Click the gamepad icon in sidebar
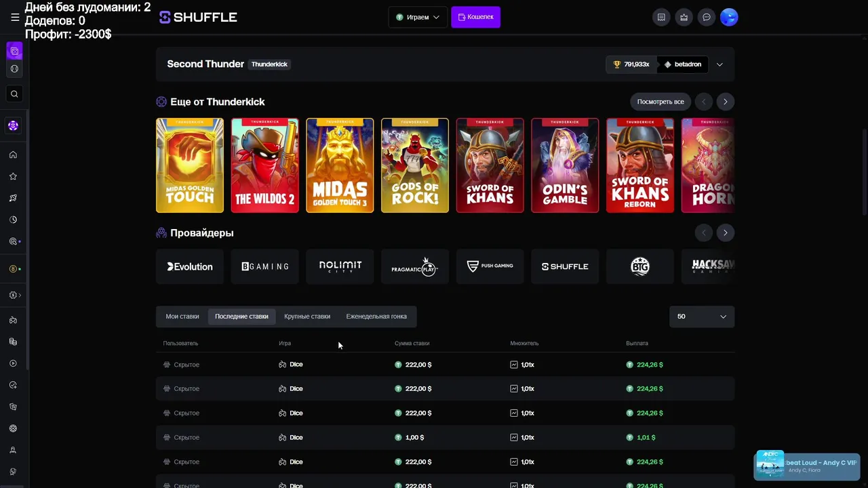 pyautogui.click(x=13, y=320)
